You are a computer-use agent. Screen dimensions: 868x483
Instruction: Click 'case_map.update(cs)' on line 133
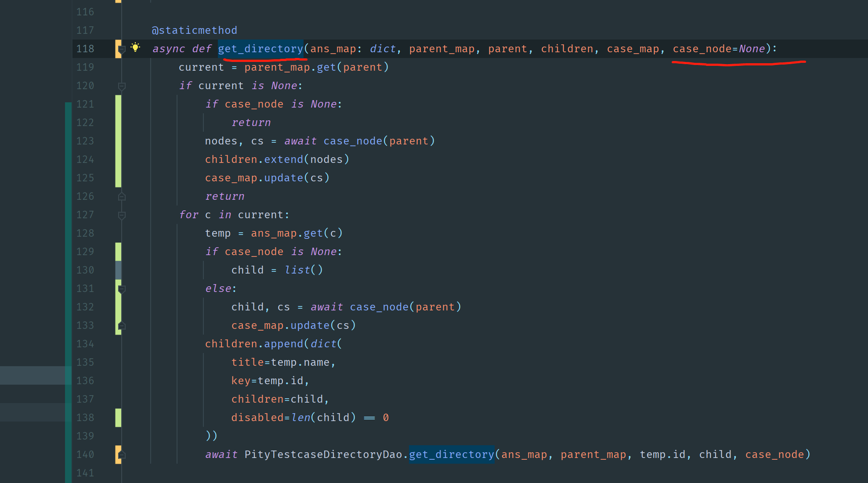click(293, 325)
